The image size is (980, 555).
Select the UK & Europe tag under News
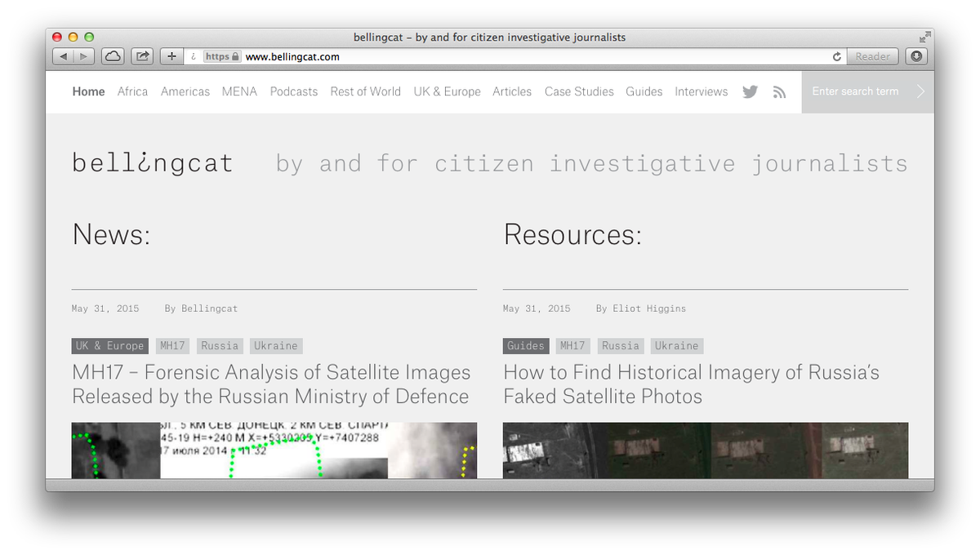[x=110, y=346]
